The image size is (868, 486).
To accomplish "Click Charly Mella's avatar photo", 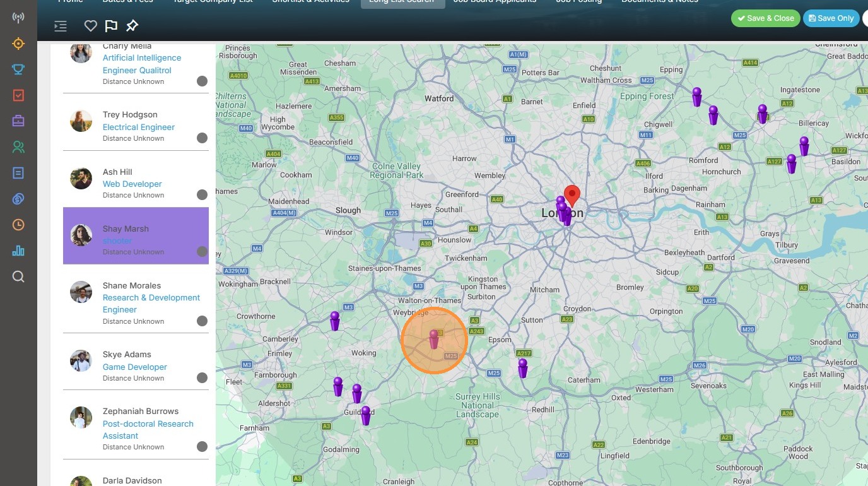I will click(x=81, y=52).
